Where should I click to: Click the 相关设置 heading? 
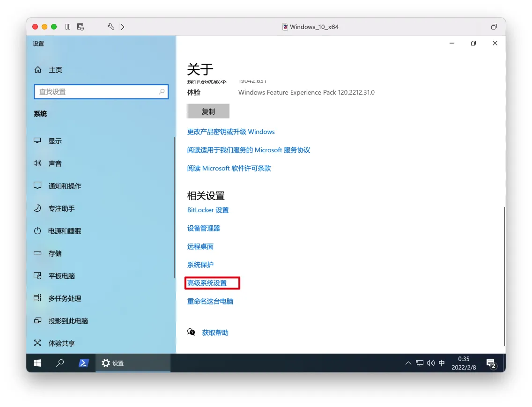(x=206, y=195)
